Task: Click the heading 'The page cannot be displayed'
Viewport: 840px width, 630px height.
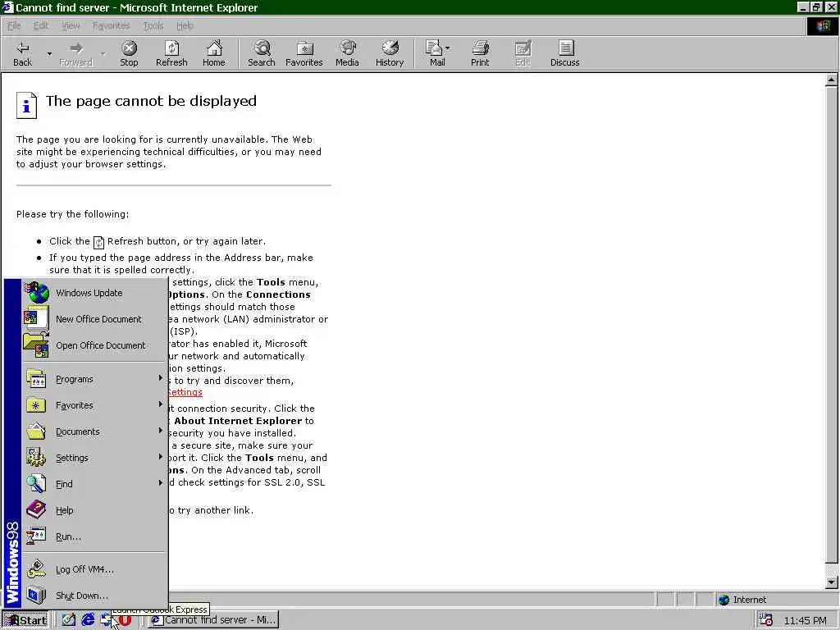Action: (151, 101)
